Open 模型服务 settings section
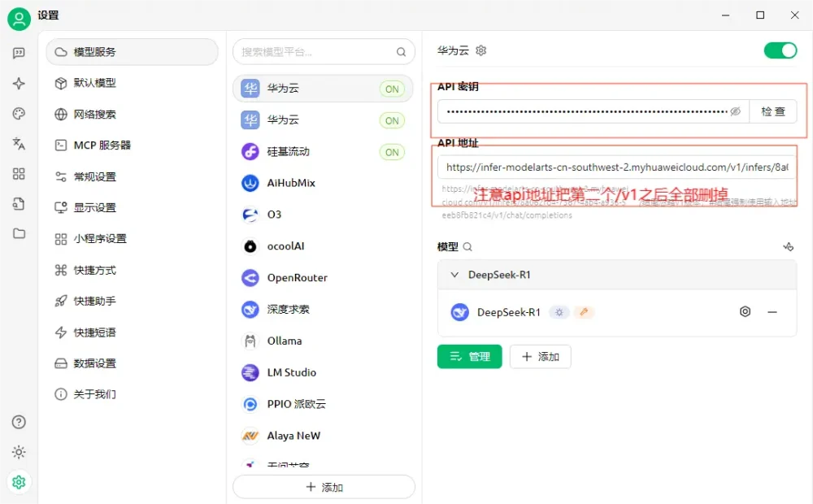The height and width of the screenshot is (504, 813). (133, 52)
